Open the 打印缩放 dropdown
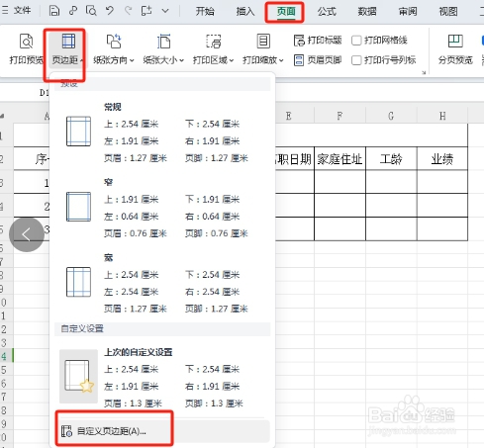Screen dimensions: 484x448 click(263, 48)
